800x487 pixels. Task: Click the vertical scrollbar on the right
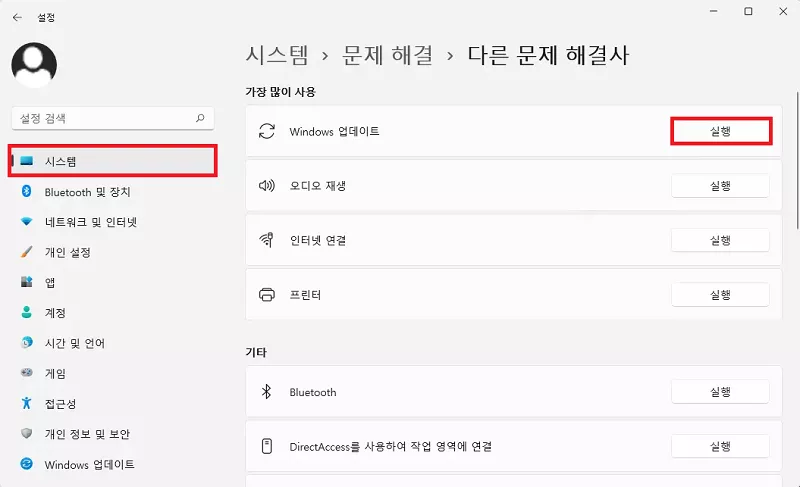click(797, 161)
